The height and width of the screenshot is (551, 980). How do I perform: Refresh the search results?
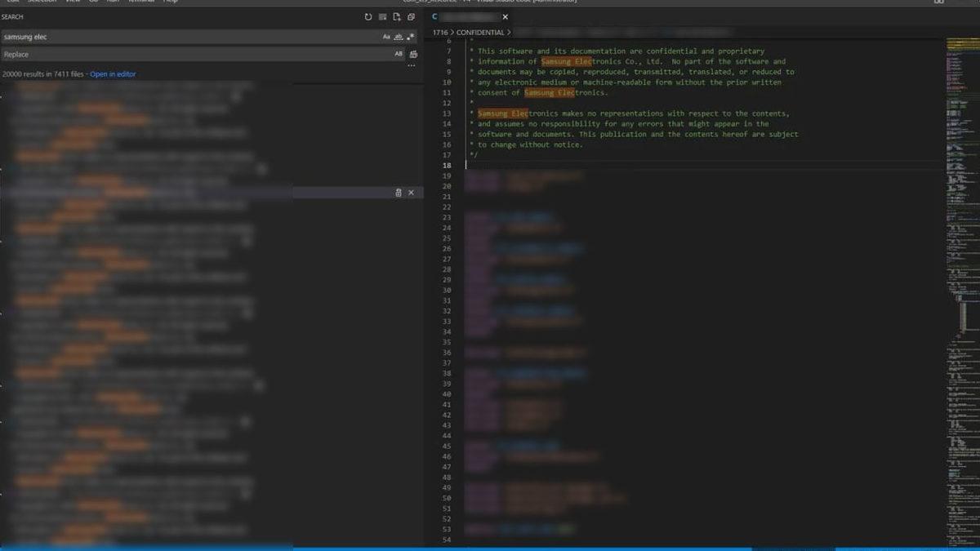[x=368, y=17]
